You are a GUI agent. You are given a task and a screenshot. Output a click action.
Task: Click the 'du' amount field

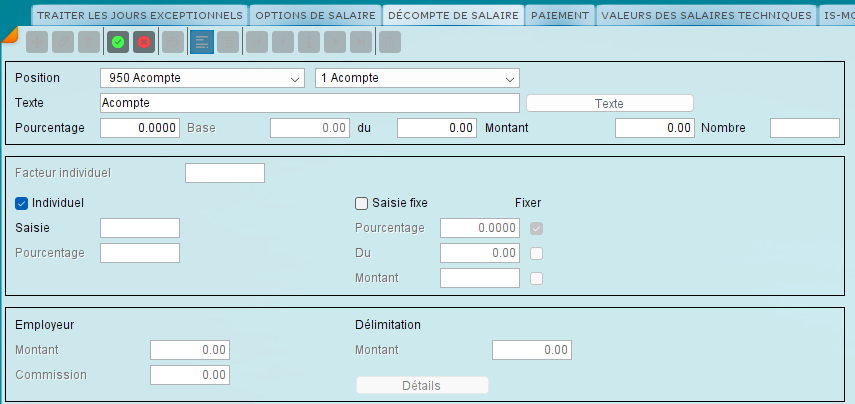[x=437, y=128]
